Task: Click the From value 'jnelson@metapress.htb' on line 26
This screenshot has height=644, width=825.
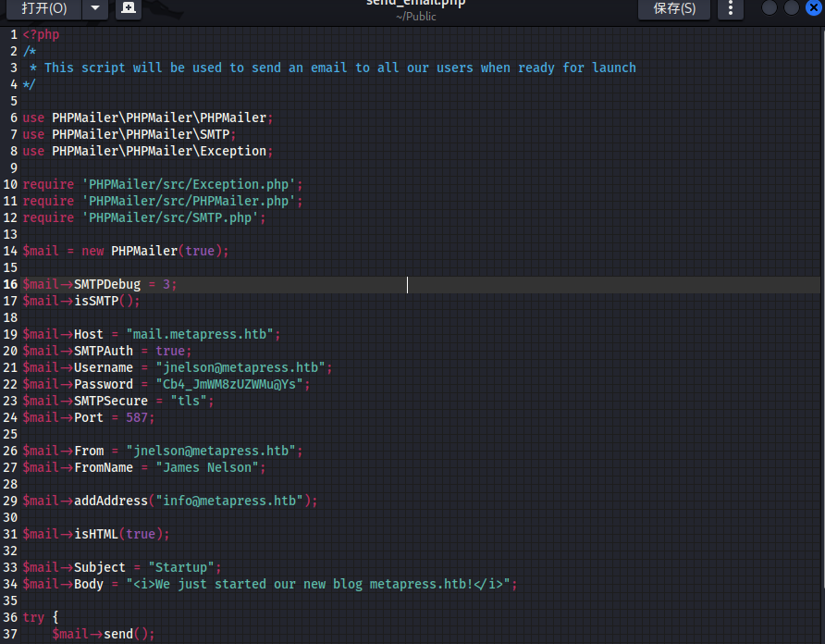Action: click(x=211, y=452)
